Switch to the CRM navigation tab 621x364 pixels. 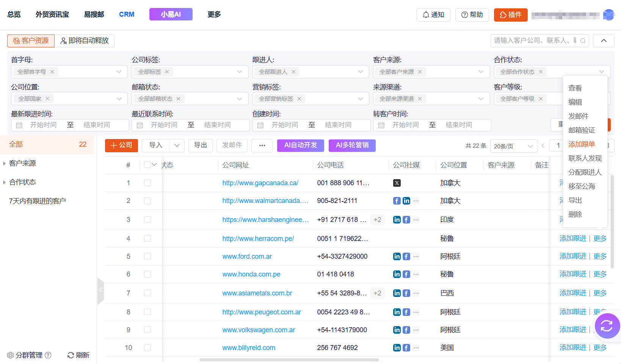tap(127, 14)
